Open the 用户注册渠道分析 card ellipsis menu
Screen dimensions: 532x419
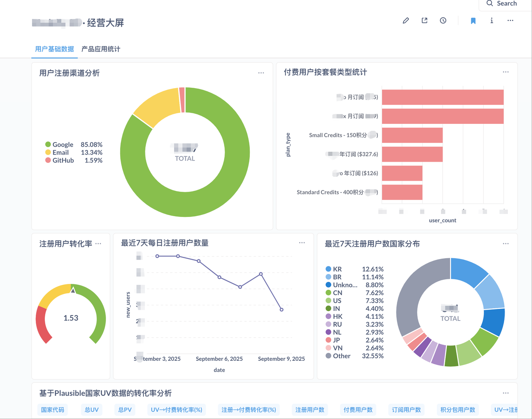[261, 73]
